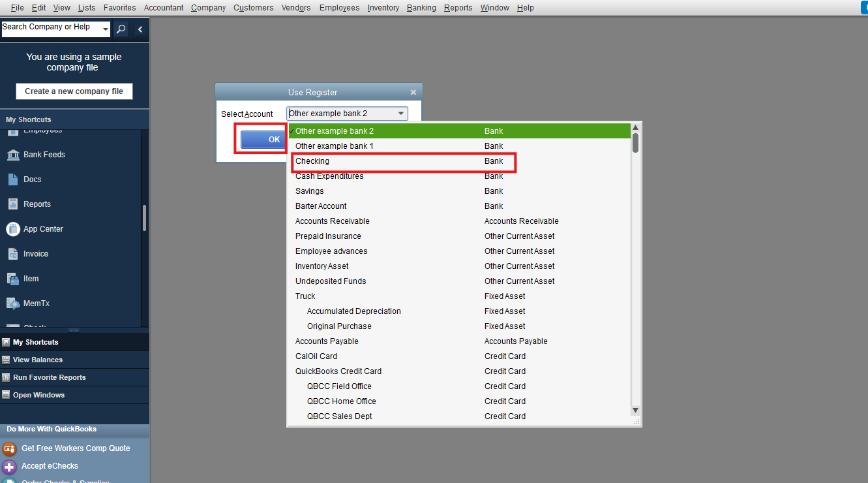Click the Accept eChecks link
The image size is (868, 483).
click(50, 466)
